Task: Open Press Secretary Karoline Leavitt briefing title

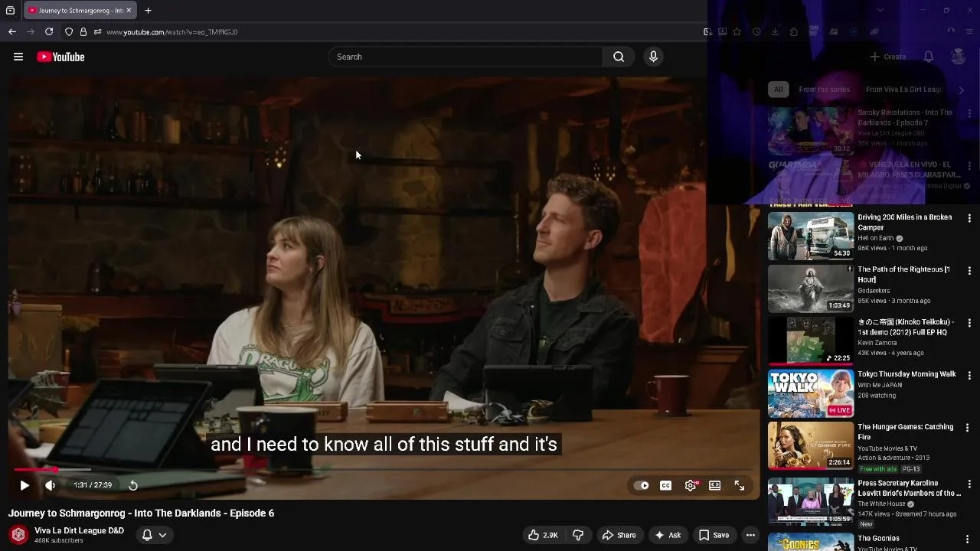Action: point(909,488)
